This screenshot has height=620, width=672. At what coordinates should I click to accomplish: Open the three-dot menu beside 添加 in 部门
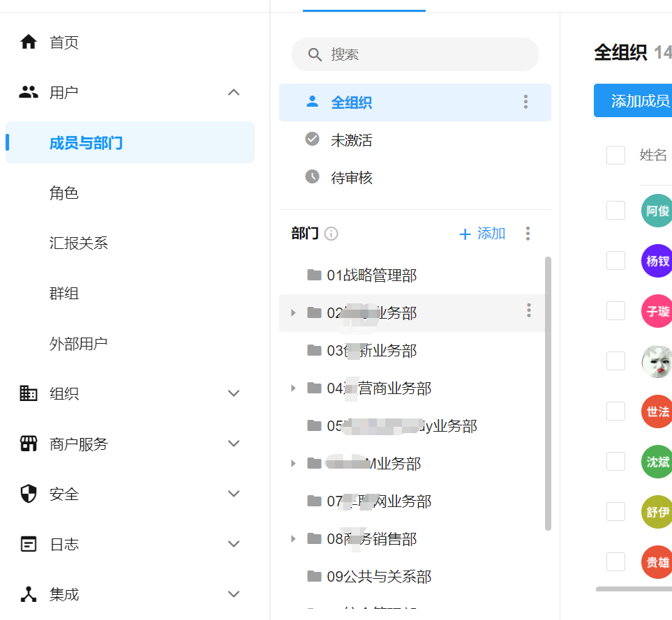[528, 234]
